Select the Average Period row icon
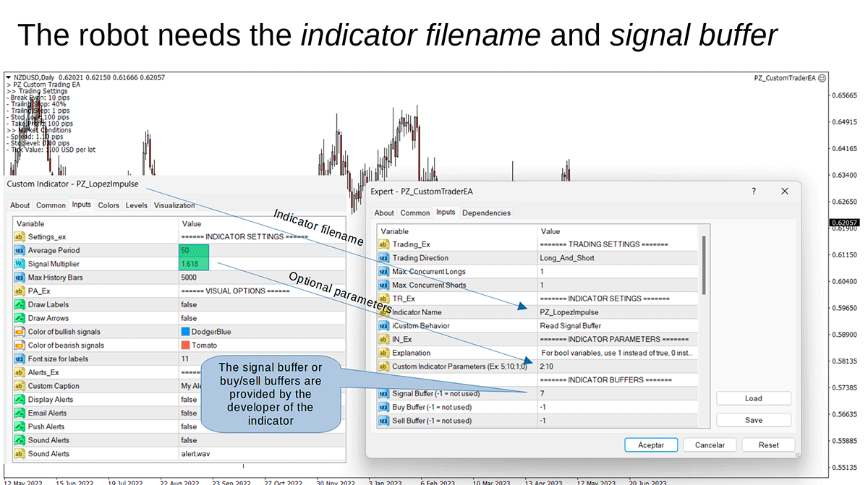The width and height of the screenshot is (868, 485). (20, 250)
